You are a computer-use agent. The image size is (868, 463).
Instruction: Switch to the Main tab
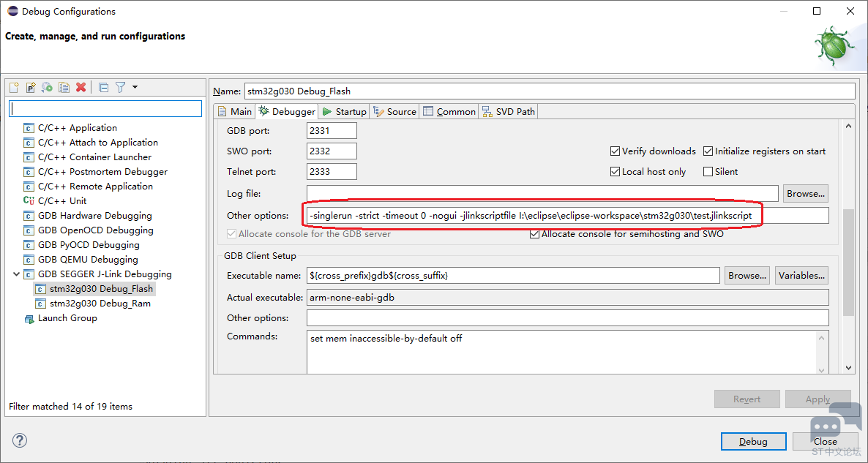[235, 111]
